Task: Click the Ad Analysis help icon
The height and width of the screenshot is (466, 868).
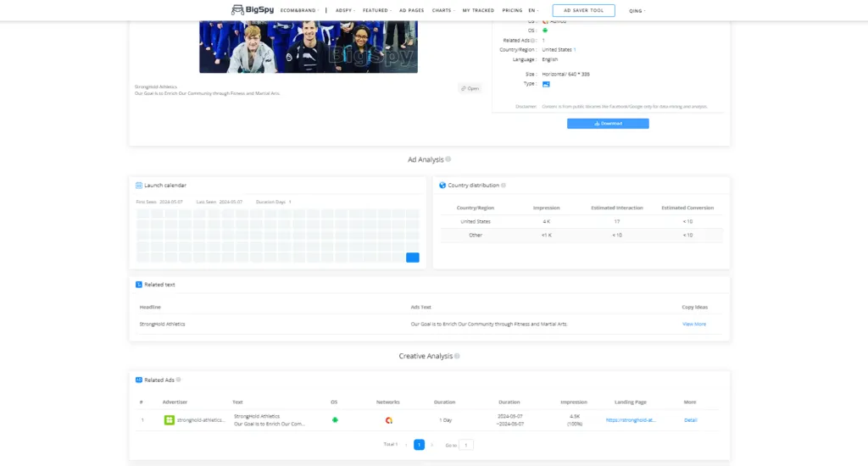Action: (448, 159)
